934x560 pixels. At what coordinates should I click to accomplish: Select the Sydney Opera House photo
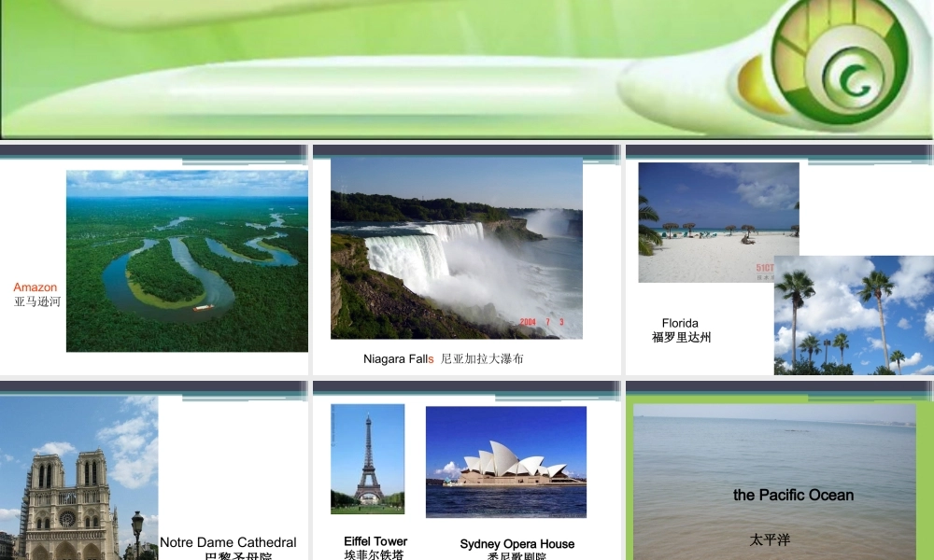pos(505,462)
